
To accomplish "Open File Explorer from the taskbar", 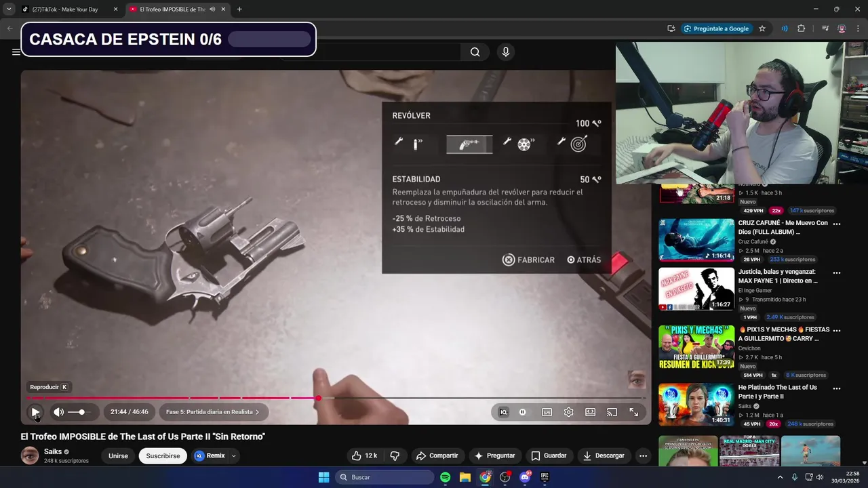I will click(465, 477).
